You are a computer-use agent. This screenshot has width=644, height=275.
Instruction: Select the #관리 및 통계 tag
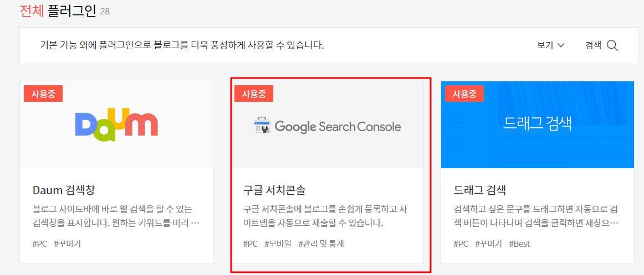(321, 244)
